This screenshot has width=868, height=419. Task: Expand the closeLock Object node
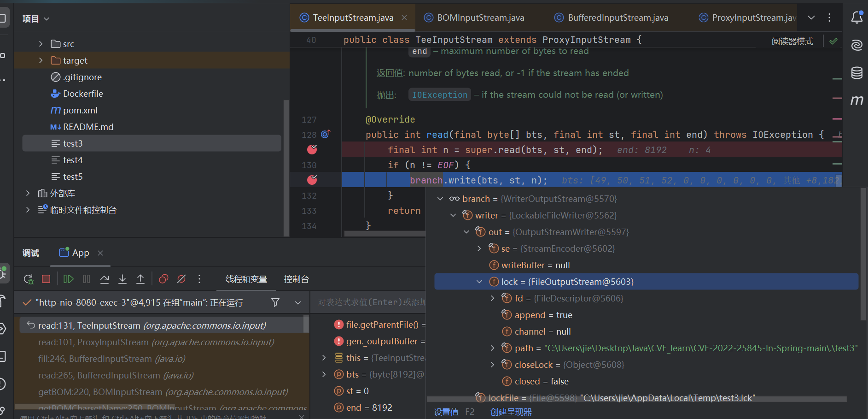point(493,365)
